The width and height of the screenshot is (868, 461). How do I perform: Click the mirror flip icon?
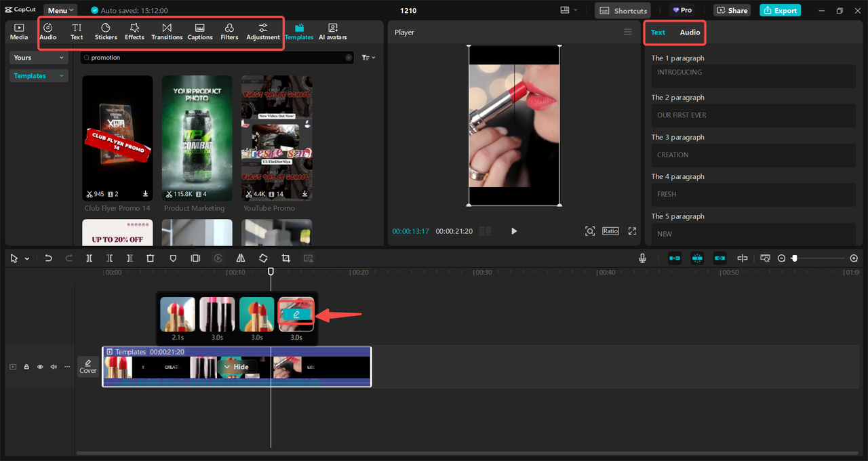241,258
